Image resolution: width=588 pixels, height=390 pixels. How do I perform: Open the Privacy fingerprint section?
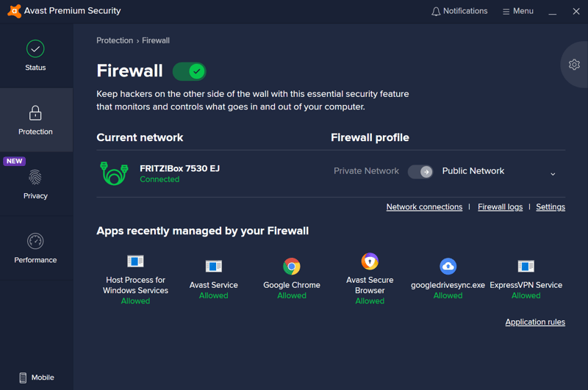(x=35, y=178)
